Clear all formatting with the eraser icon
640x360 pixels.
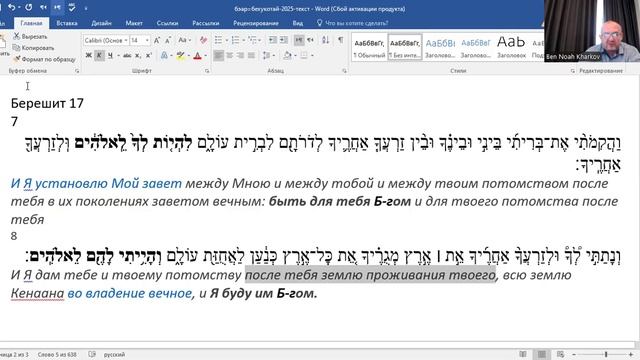(203, 40)
